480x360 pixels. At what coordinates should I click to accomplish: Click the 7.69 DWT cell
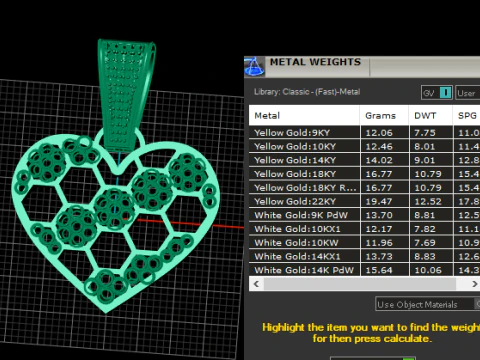point(431,242)
